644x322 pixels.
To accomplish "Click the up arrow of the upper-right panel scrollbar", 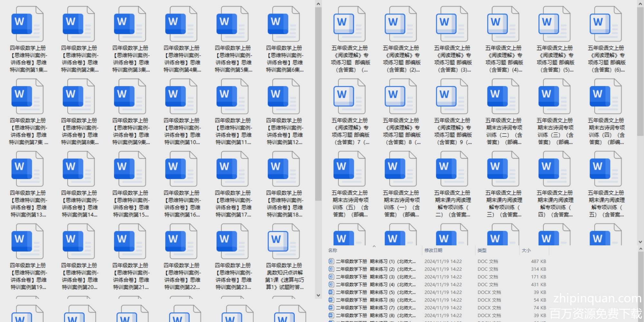I will pyautogui.click(x=640, y=4).
